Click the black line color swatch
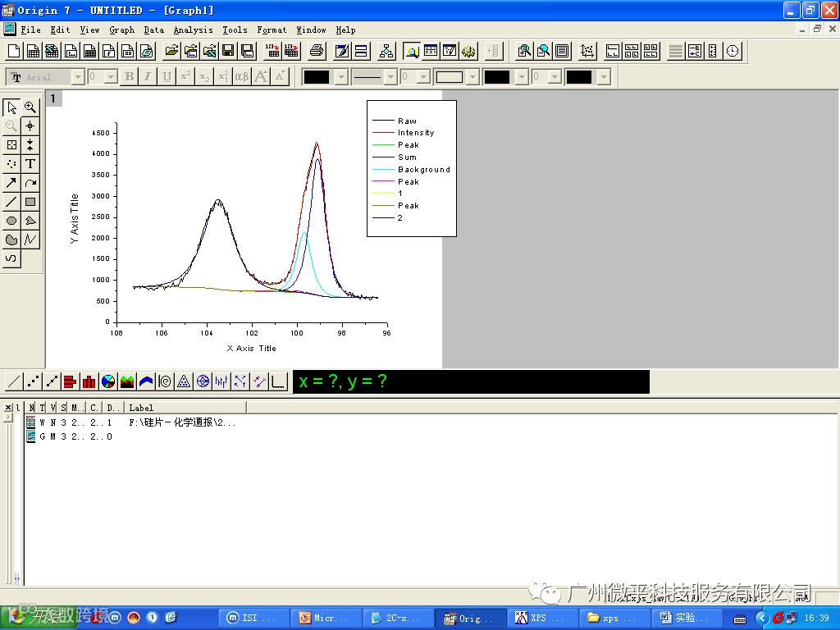This screenshot has height=630, width=840. point(317,77)
